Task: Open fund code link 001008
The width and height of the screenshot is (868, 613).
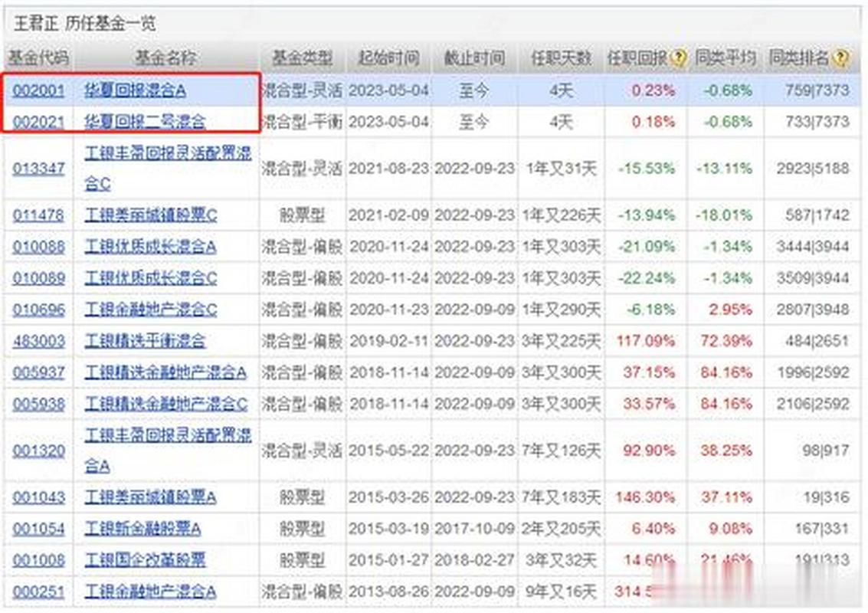Action: (x=39, y=560)
